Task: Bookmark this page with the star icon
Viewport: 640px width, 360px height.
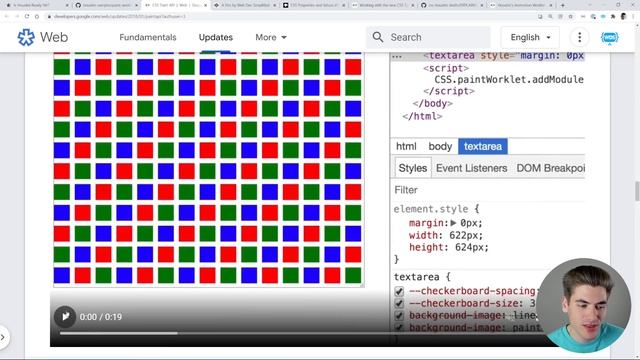Action: point(571,16)
